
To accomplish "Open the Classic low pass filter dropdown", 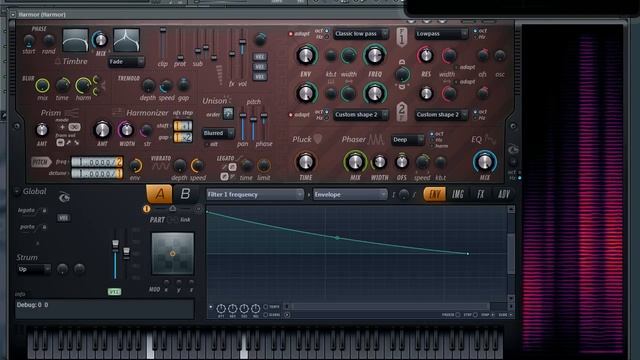I will [361, 34].
